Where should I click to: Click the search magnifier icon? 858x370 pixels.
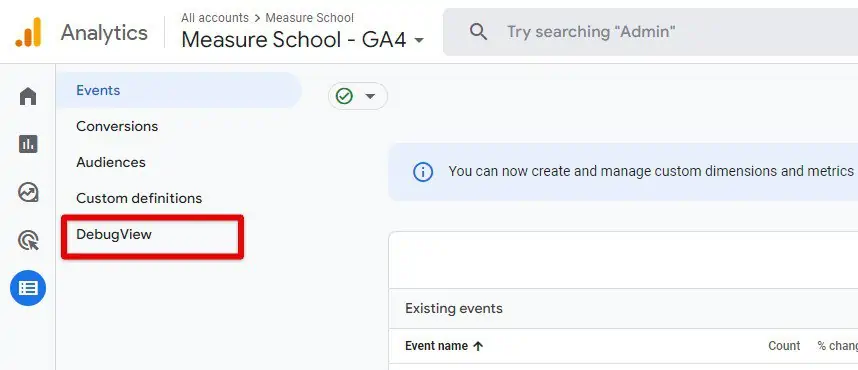(478, 32)
